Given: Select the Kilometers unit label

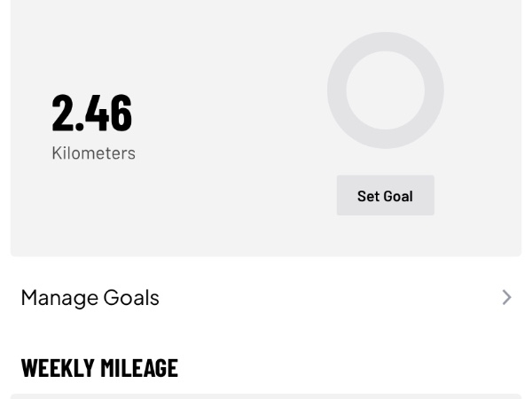Looking at the screenshot, I should coord(93,153).
